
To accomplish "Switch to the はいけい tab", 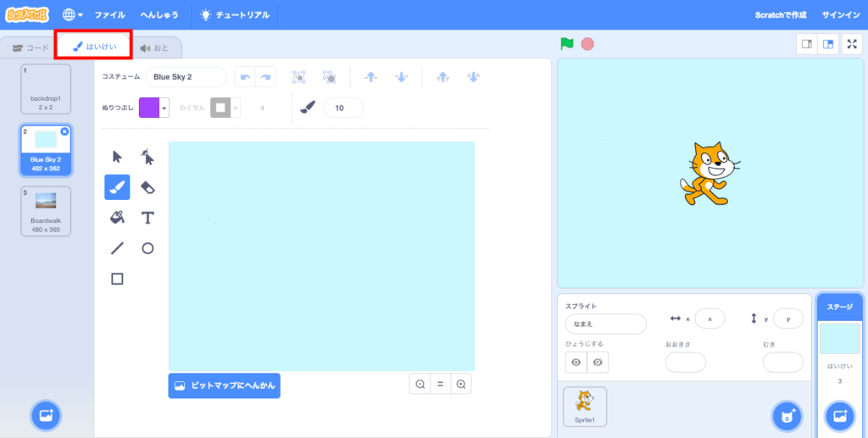I will (x=94, y=47).
